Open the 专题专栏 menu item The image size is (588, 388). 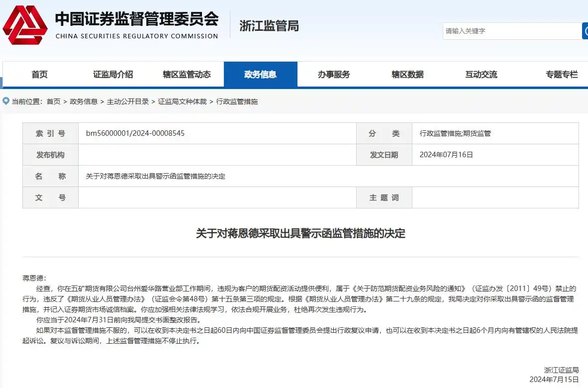click(x=561, y=74)
